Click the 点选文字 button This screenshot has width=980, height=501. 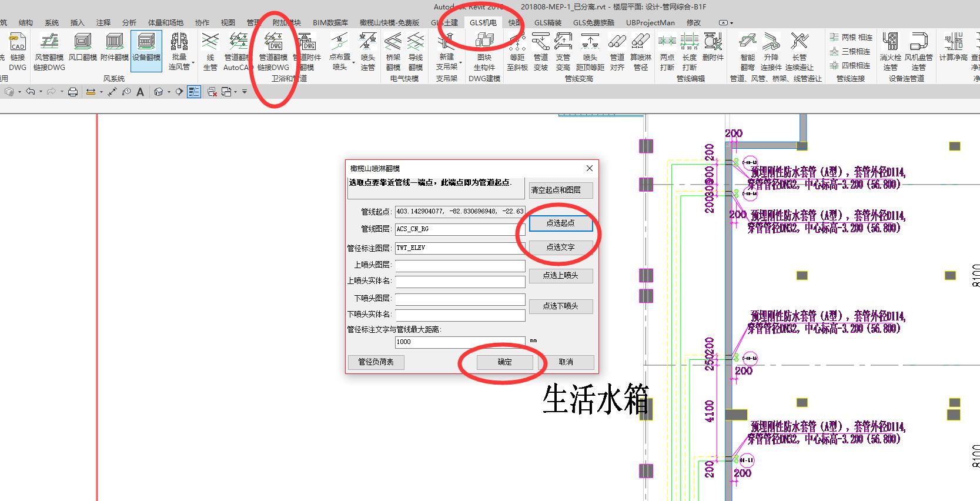(561, 247)
